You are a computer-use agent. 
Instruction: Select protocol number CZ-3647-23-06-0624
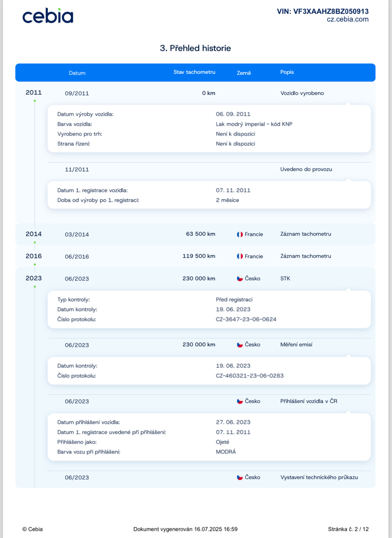coord(246,319)
